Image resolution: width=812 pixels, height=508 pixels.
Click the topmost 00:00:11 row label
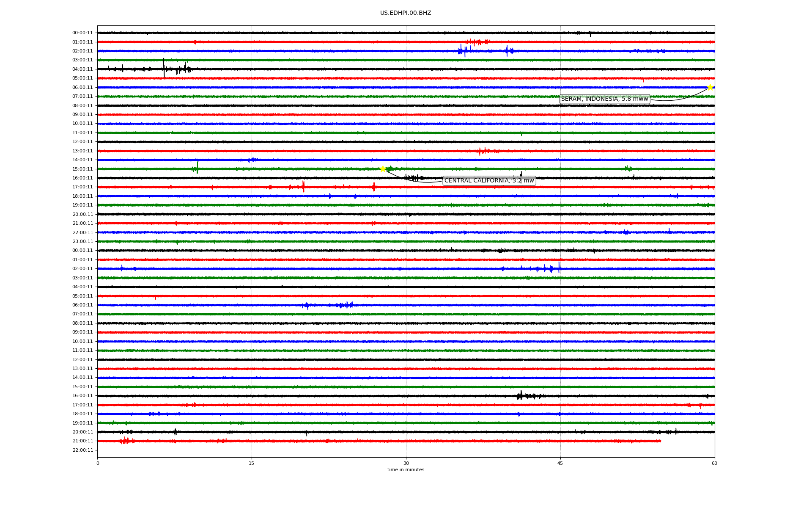(x=82, y=33)
